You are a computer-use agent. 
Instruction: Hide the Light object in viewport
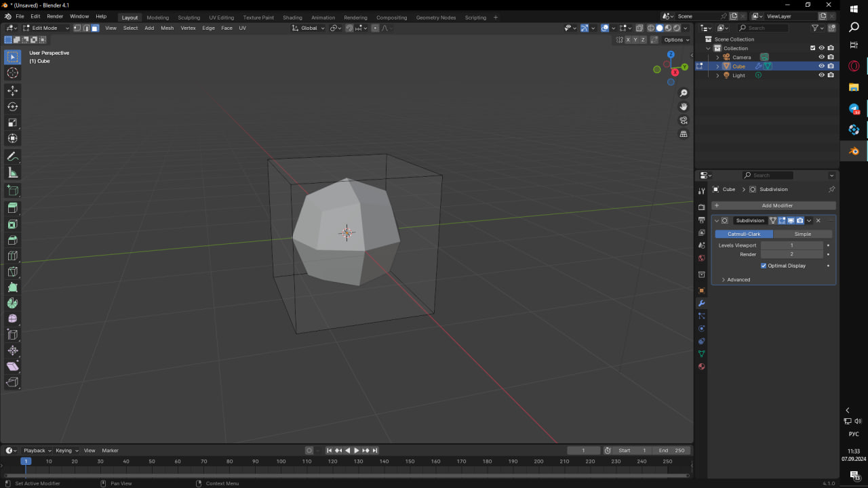point(821,75)
